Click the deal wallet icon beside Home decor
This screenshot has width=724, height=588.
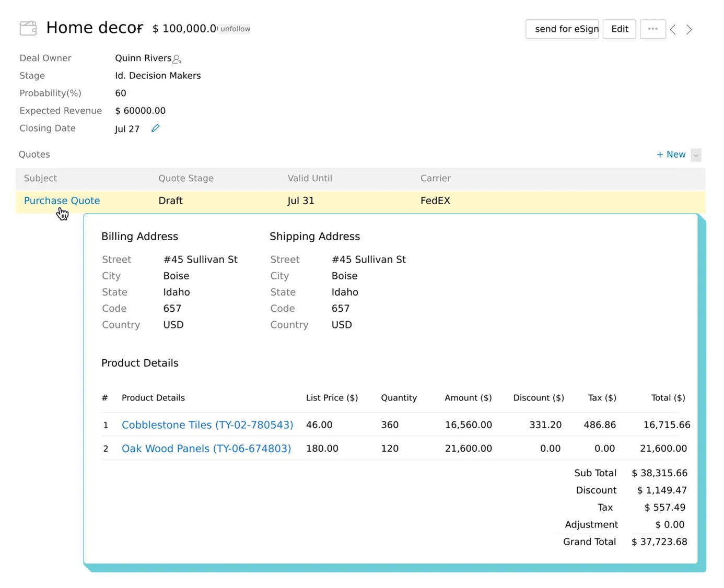tap(28, 28)
